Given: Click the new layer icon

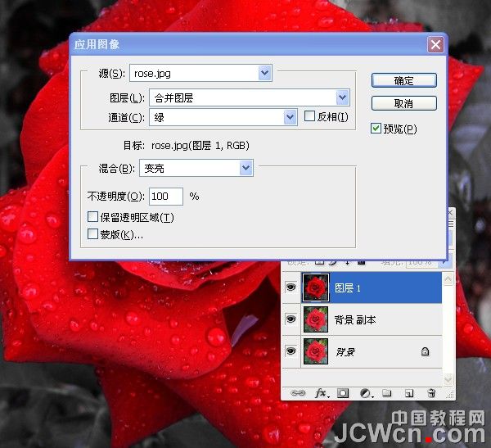Looking at the screenshot, I should coord(409,393).
